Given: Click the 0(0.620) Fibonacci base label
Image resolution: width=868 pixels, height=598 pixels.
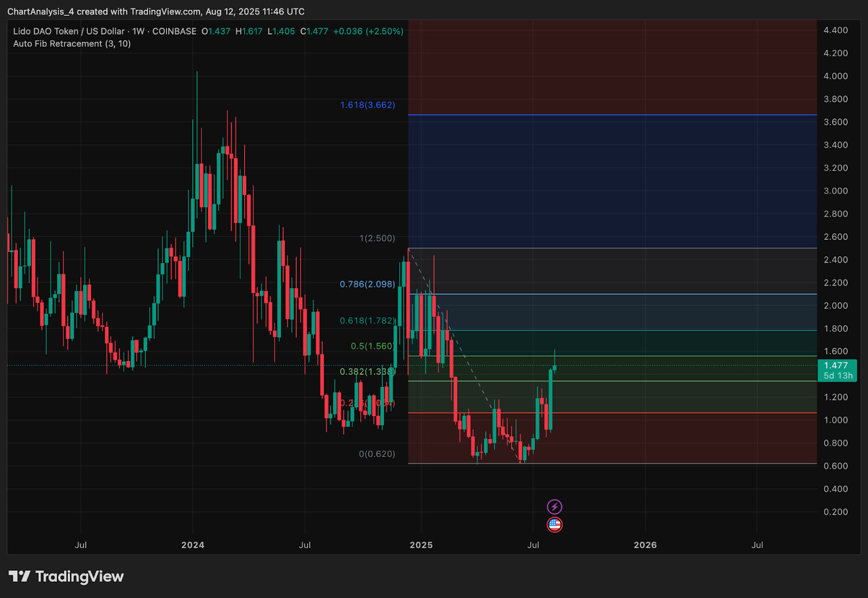Looking at the screenshot, I should coord(377,454).
